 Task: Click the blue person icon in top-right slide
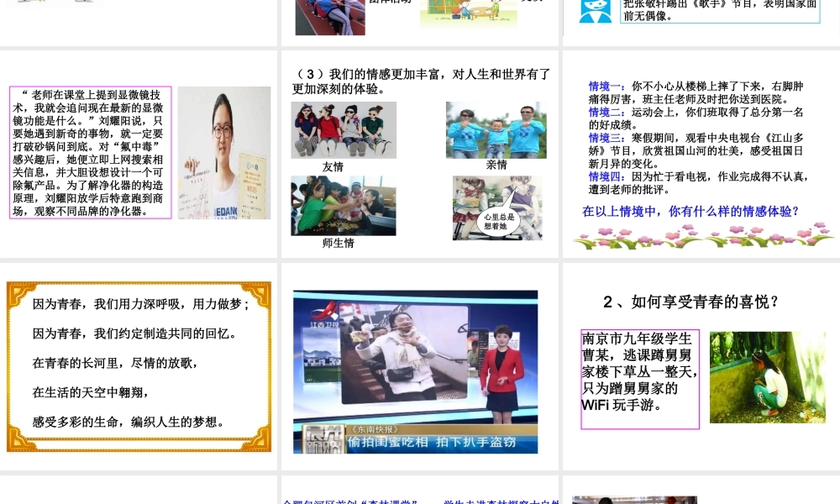596,11
